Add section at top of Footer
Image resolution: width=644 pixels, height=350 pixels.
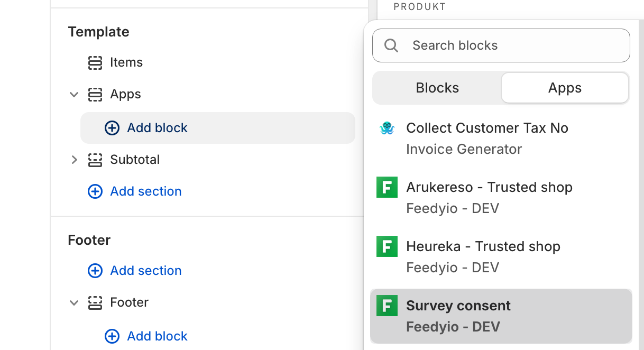point(135,271)
